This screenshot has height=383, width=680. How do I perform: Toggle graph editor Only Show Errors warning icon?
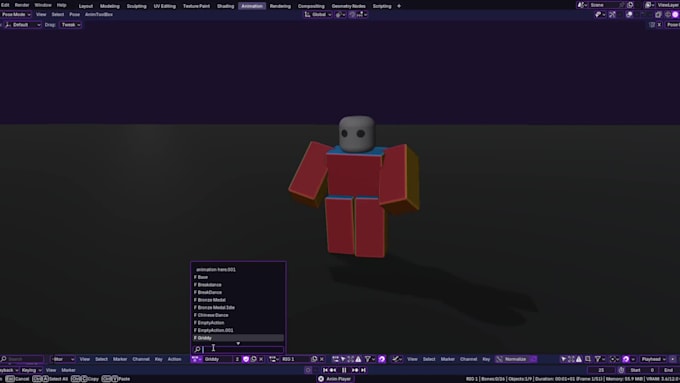(579, 359)
